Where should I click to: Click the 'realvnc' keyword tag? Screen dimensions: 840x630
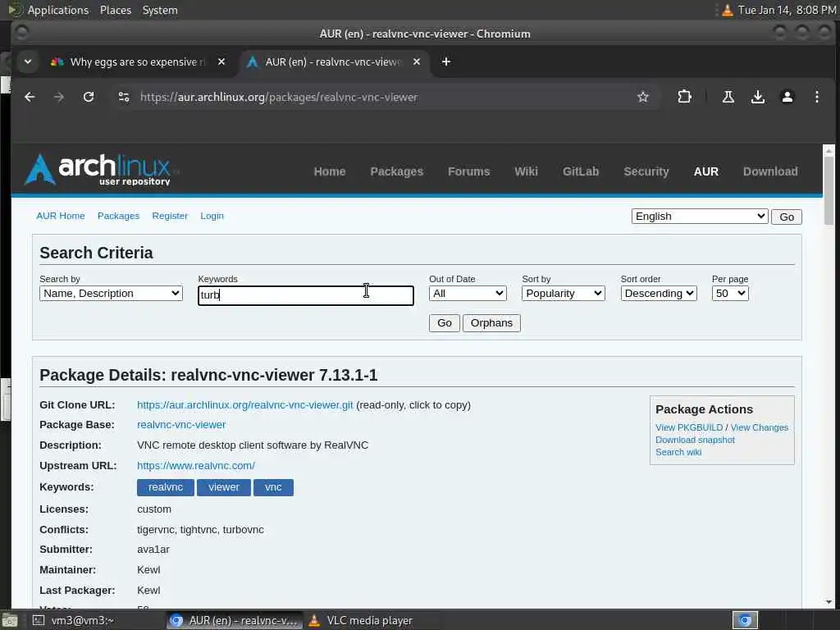click(x=166, y=487)
